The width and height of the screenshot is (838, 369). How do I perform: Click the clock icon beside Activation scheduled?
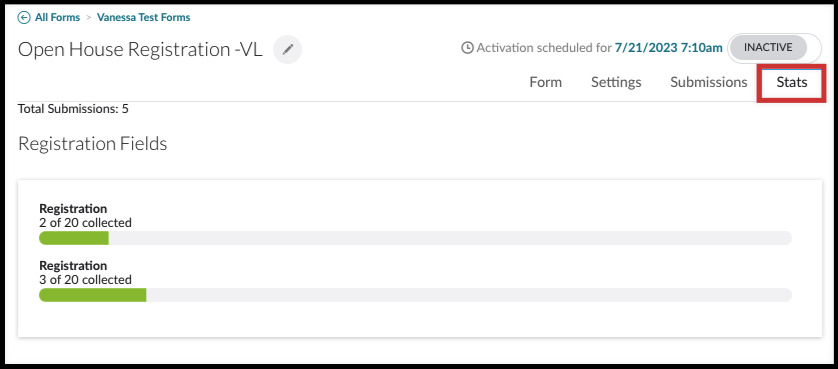467,48
